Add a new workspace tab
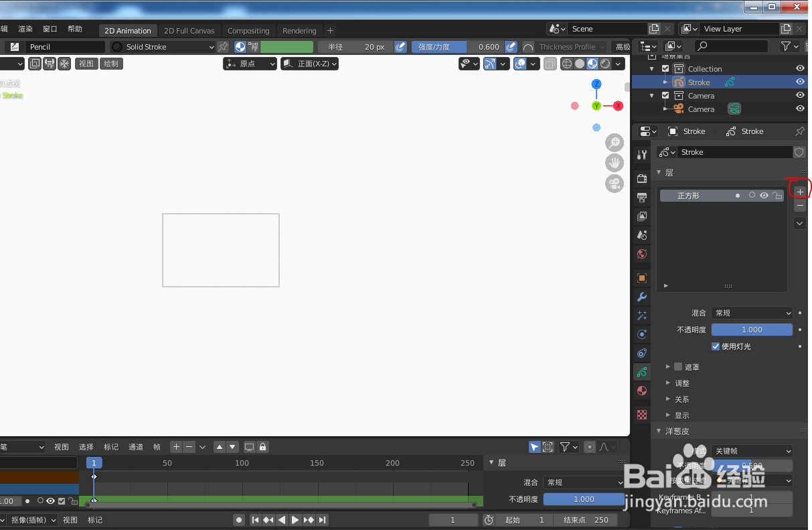 click(330, 31)
